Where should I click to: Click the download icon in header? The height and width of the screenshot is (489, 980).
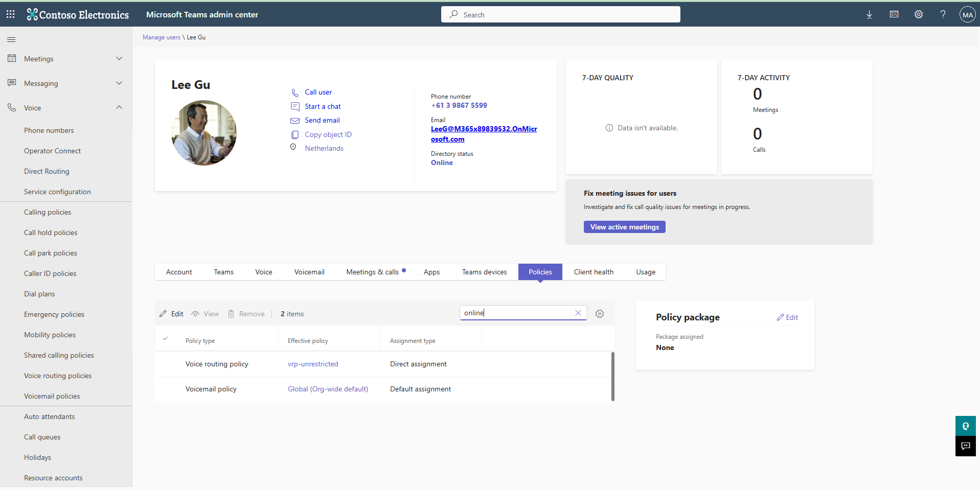pyautogui.click(x=869, y=14)
